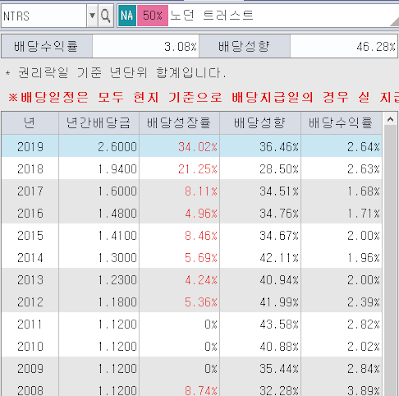Click the annual dividend value 1.4800

(117, 213)
